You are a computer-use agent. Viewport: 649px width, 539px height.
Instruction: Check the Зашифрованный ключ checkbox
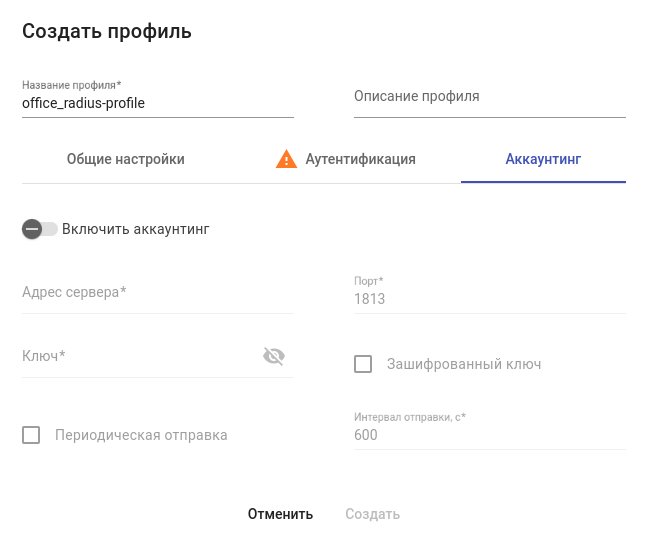[x=363, y=364]
